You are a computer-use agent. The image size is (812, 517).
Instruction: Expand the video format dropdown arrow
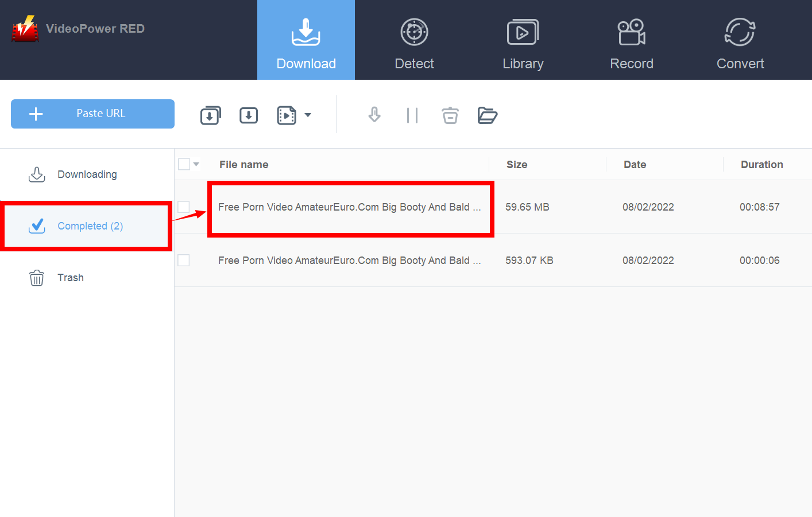(x=308, y=115)
